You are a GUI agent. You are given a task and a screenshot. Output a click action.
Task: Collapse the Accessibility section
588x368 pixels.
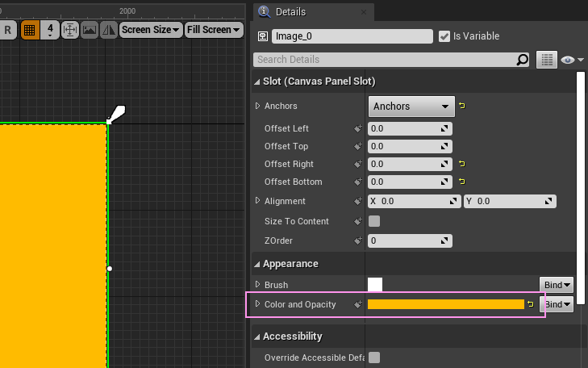coord(256,337)
